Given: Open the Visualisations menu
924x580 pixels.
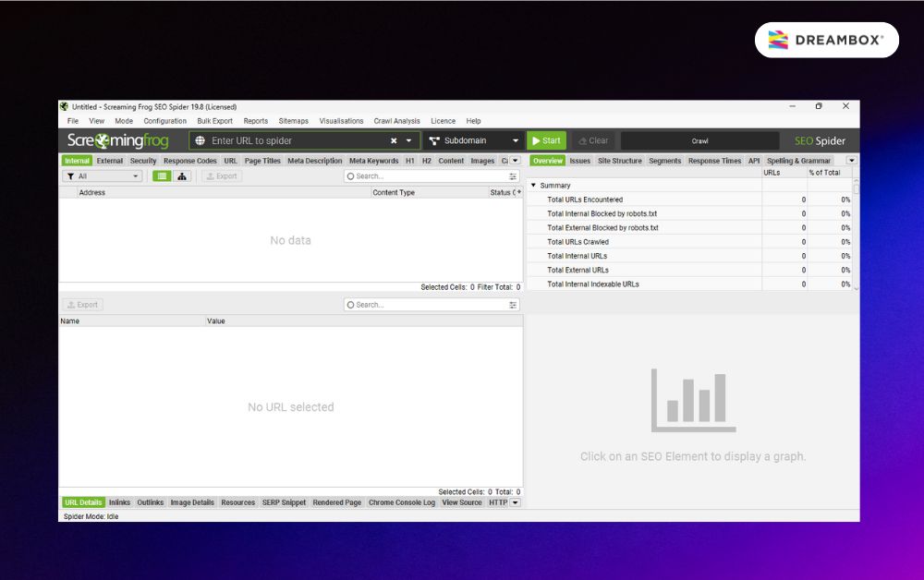Looking at the screenshot, I should coord(341,121).
